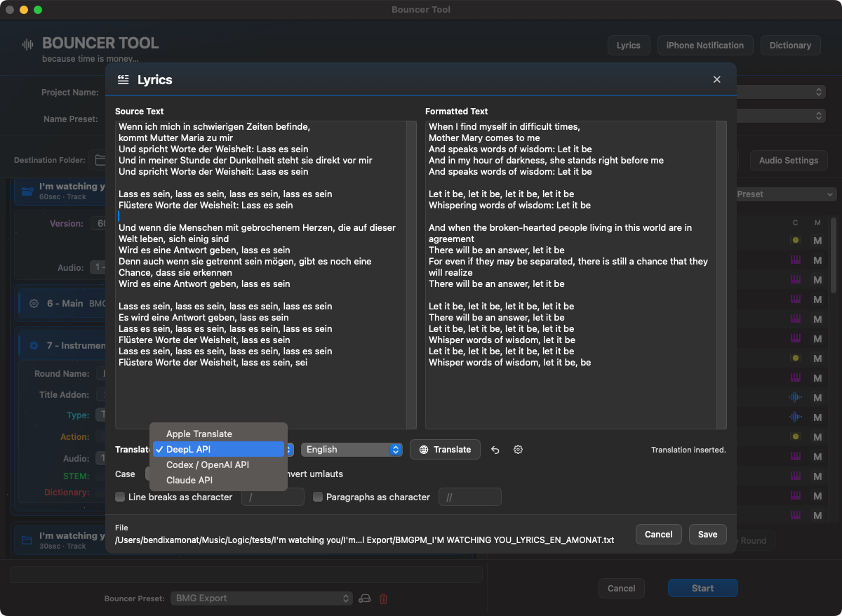Click the Formatted Text scrollbar
The image size is (842, 616).
pyautogui.click(x=721, y=274)
